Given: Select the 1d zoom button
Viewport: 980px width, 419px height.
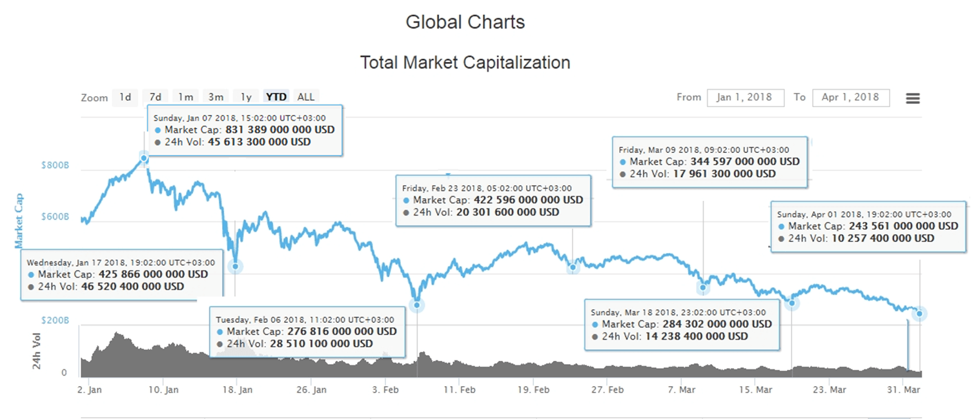Looking at the screenshot, I should (125, 97).
